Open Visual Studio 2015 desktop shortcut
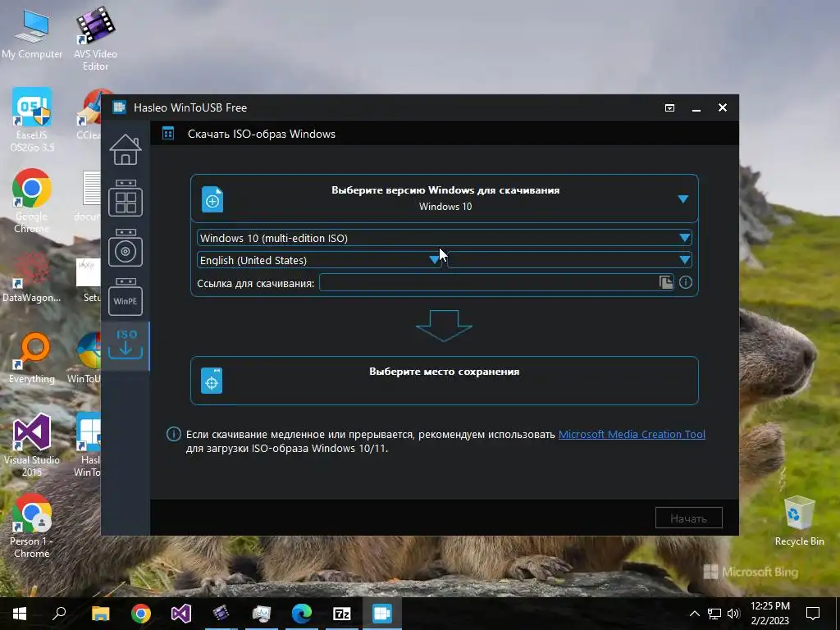Viewport: 840px width, 630px height. tap(32, 445)
